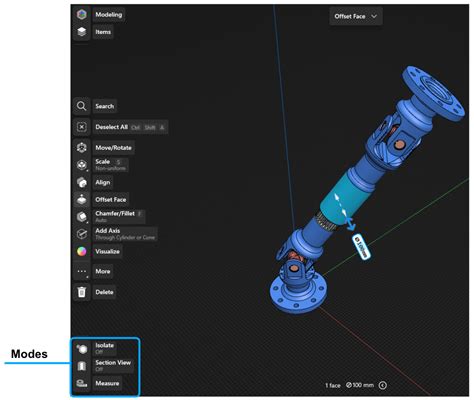Select the Scale tool icon

82,165
